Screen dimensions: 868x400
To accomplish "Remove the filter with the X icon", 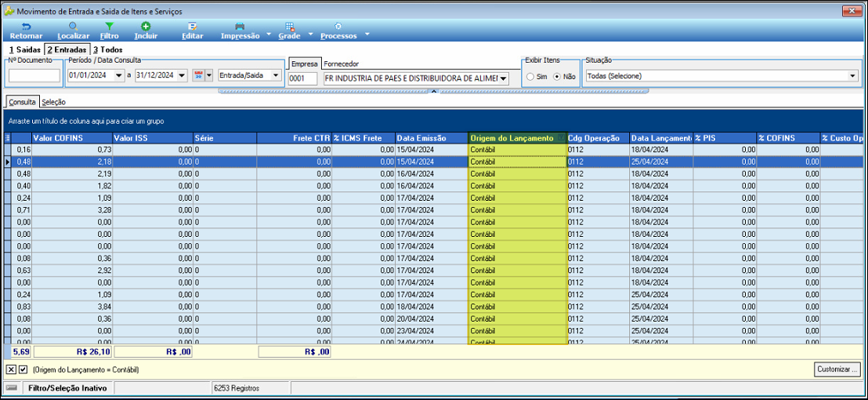I will [11, 369].
